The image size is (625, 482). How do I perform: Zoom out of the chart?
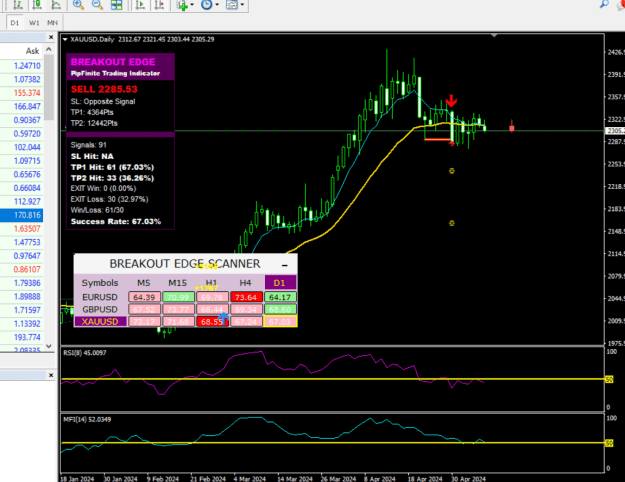coord(97,5)
